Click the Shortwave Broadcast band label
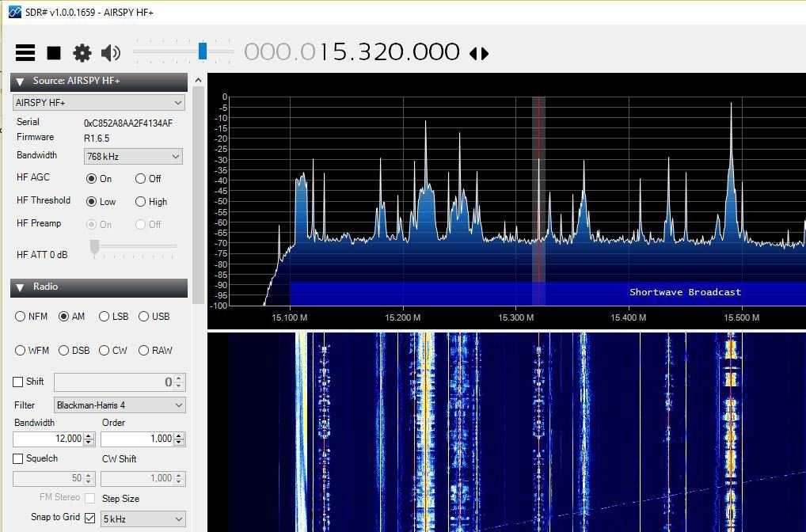The width and height of the screenshot is (806, 532). [x=685, y=292]
